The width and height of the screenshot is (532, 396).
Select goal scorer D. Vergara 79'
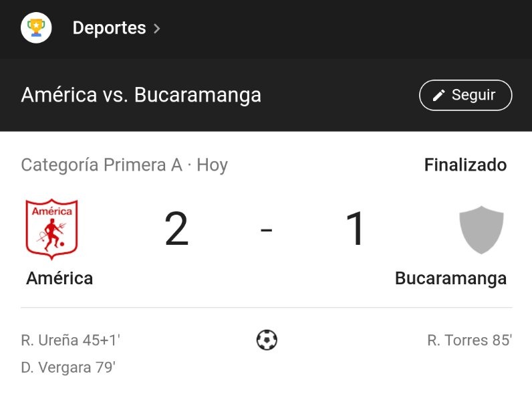[x=68, y=367]
